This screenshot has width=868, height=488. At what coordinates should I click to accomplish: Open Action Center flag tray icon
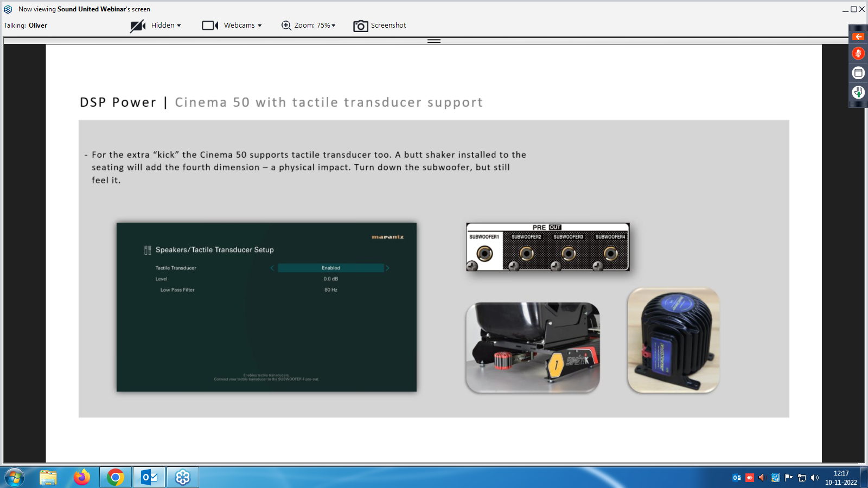789,478
